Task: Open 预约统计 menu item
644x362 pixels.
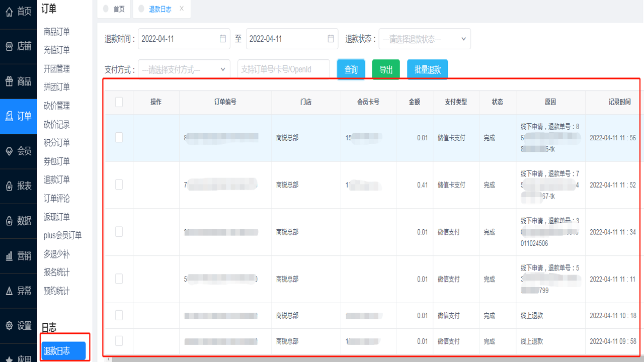Action: [x=57, y=291]
